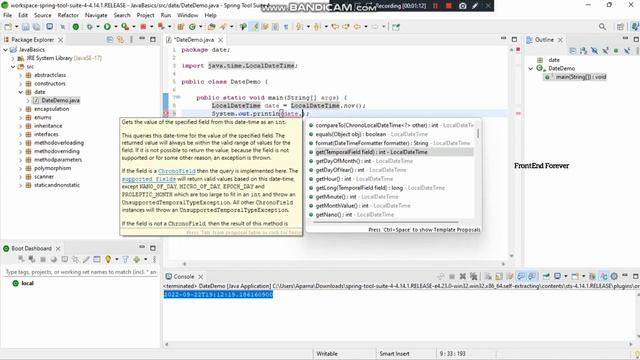Select the Console tab
Viewport: 640px width, 360px height.
point(184,276)
